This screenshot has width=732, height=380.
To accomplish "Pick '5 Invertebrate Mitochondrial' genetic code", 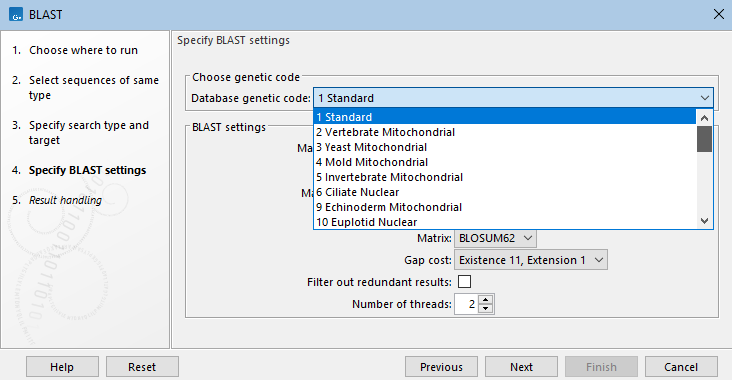I will [x=505, y=177].
